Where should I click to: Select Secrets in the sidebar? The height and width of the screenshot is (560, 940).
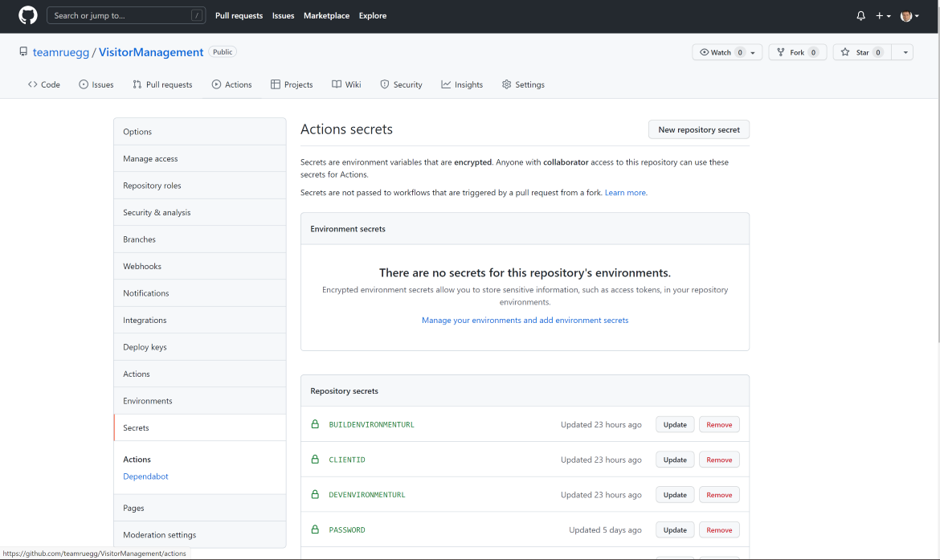click(x=199, y=427)
